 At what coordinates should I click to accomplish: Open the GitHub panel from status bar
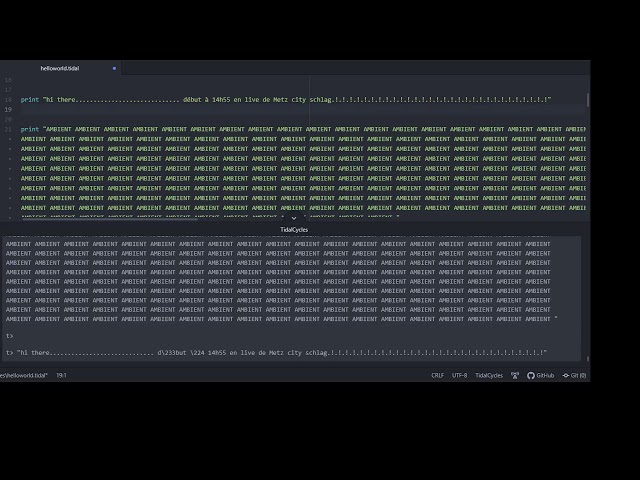541,376
